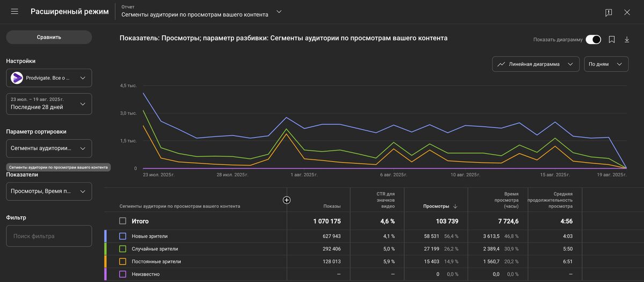This screenshot has width=644, height=282.
Task: Tick the Случайные зрители checkbox
Action: click(x=123, y=249)
